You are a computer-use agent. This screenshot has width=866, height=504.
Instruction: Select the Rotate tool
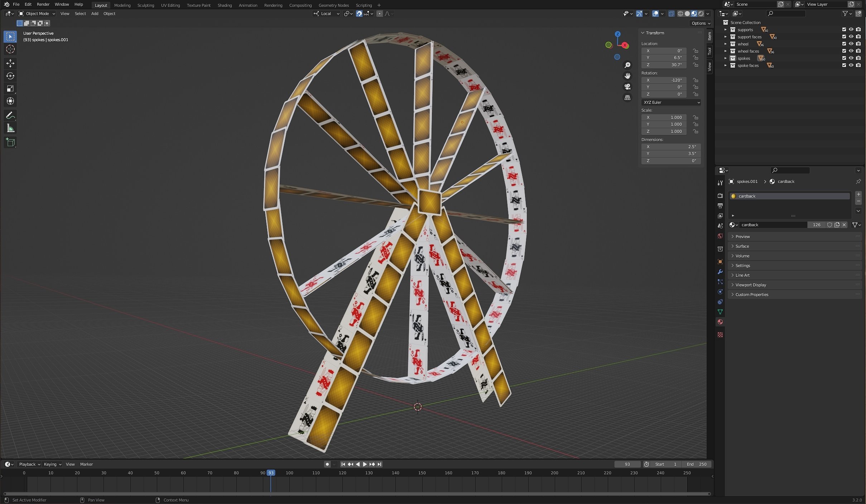tap(10, 76)
